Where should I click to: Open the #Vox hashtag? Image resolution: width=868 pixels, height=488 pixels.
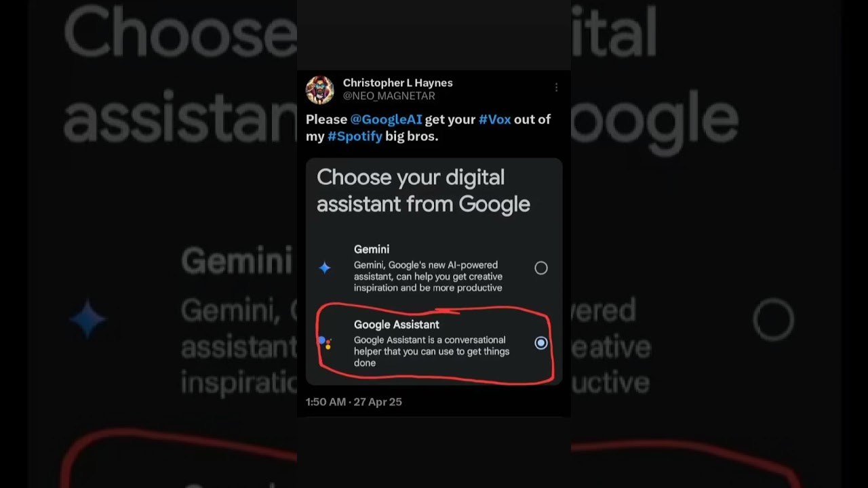[494, 119]
